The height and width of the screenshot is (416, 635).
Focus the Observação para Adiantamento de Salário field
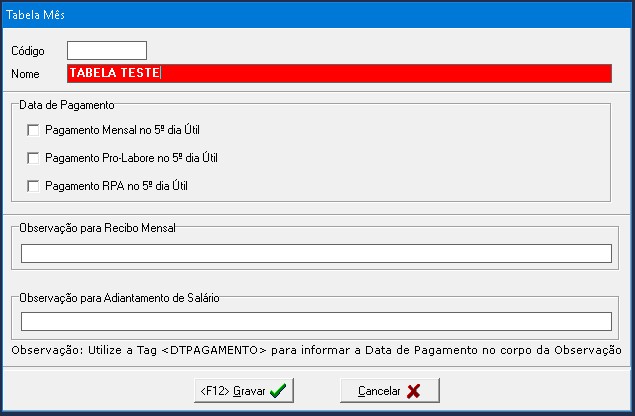(316, 322)
